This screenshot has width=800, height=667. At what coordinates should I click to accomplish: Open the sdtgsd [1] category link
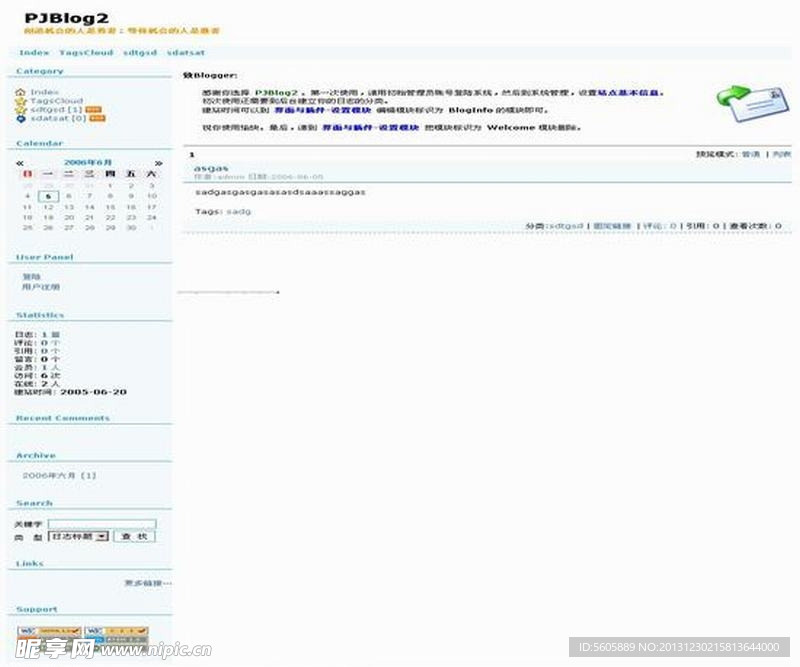click(56, 109)
